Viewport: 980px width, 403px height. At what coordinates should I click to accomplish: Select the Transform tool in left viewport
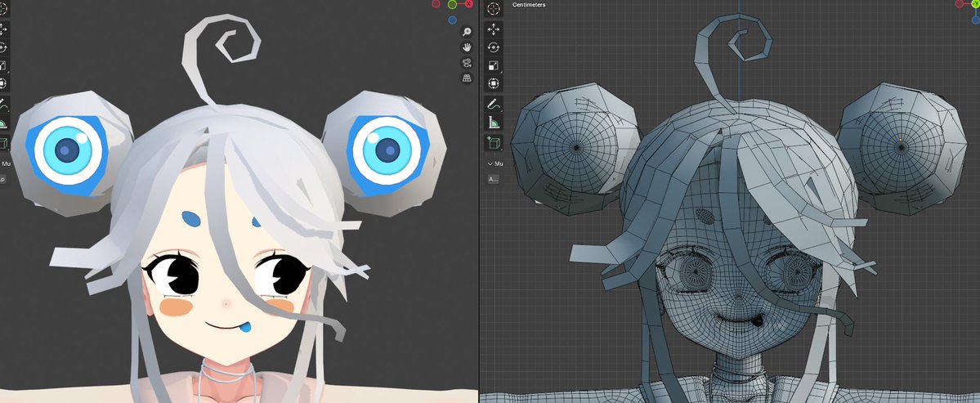tap(3, 83)
